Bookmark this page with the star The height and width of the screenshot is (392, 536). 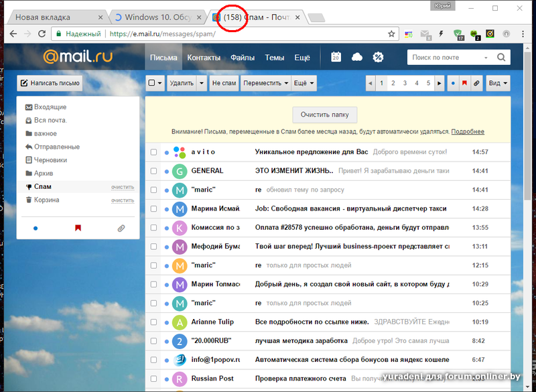click(391, 34)
